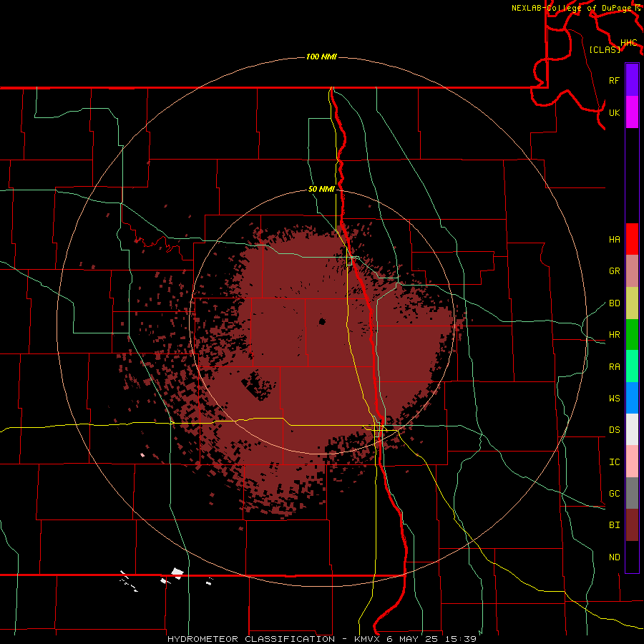Click the DS white legend swatch

pos(632,429)
